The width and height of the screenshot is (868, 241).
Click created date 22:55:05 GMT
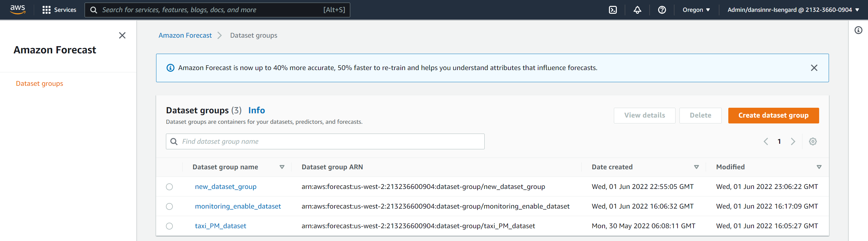[643, 187]
